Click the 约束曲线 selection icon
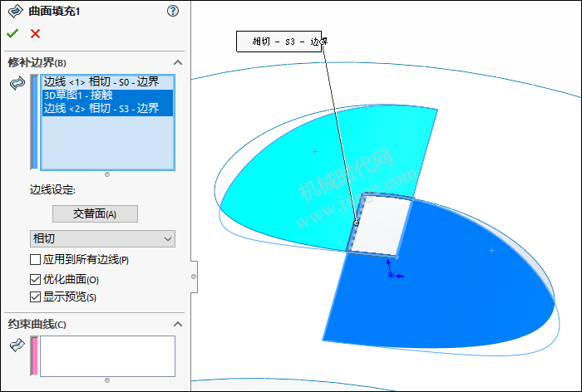The image size is (582, 392). click(x=17, y=345)
